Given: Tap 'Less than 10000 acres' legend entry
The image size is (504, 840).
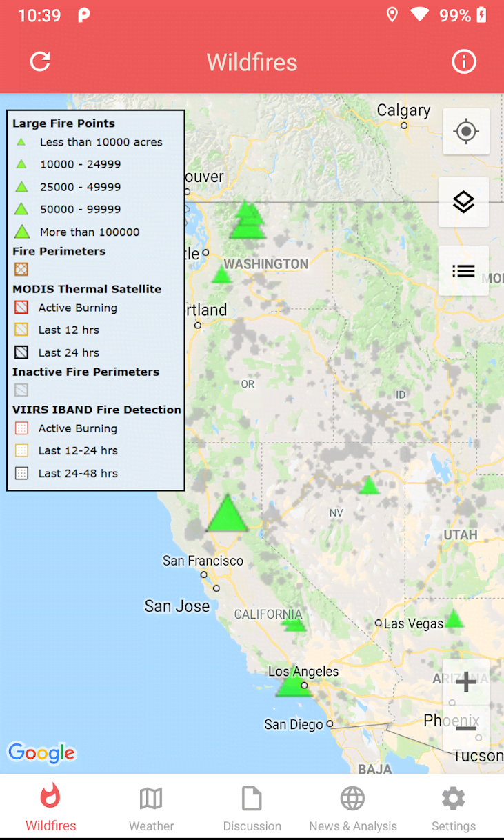Looking at the screenshot, I should coord(101,142).
